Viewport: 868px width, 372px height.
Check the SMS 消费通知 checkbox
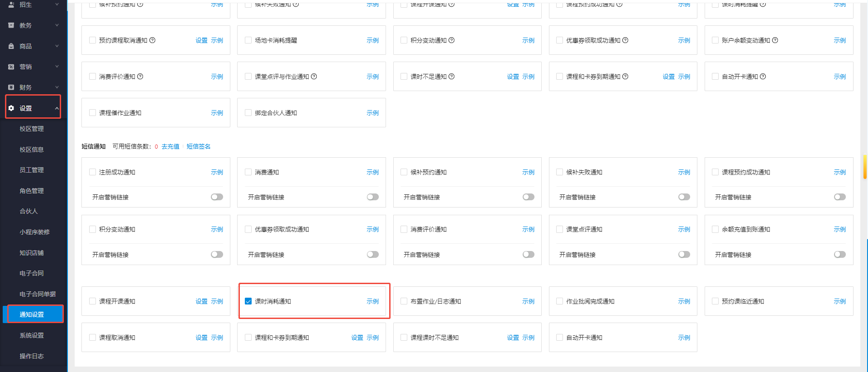point(248,172)
